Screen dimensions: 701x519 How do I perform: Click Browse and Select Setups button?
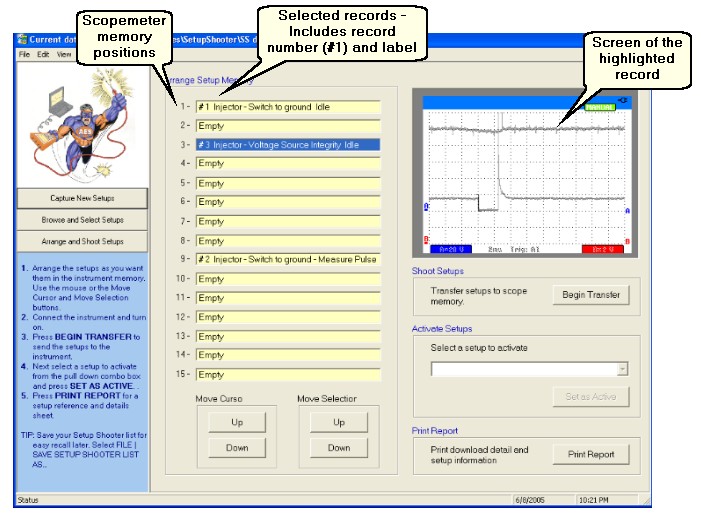[x=82, y=220]
